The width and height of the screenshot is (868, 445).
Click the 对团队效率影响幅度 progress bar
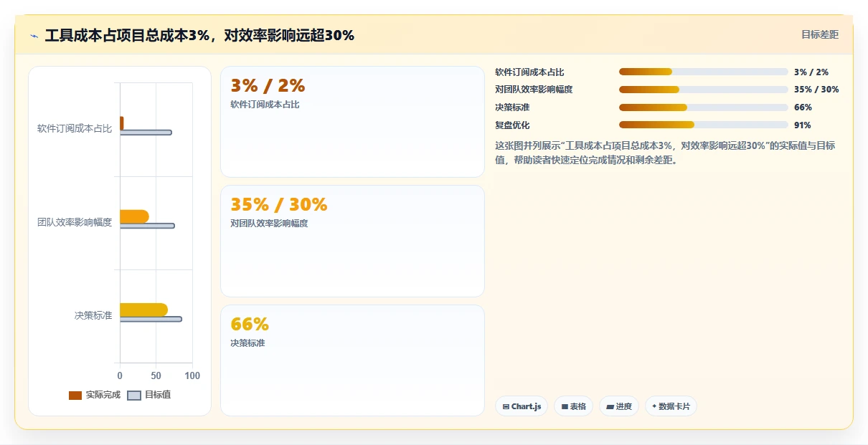704,90
